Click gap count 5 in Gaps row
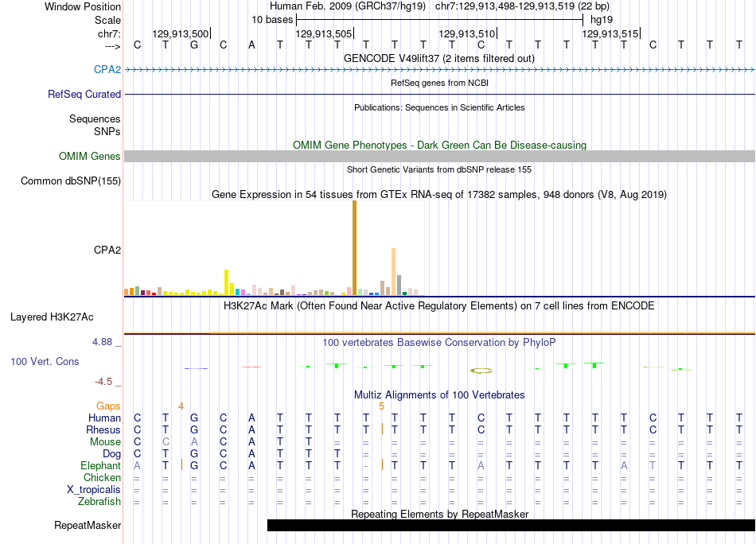This screenshot has height=544, width=756. pyautogui.click(x=381, y=406)
